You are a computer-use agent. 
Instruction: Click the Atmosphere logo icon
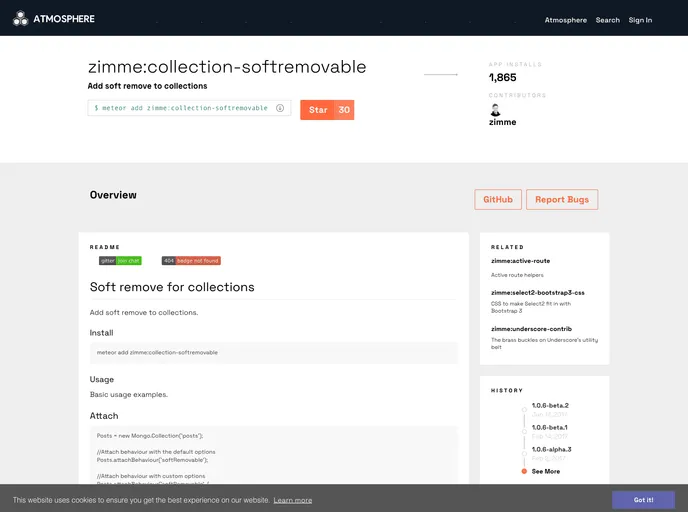click(20, 18)
